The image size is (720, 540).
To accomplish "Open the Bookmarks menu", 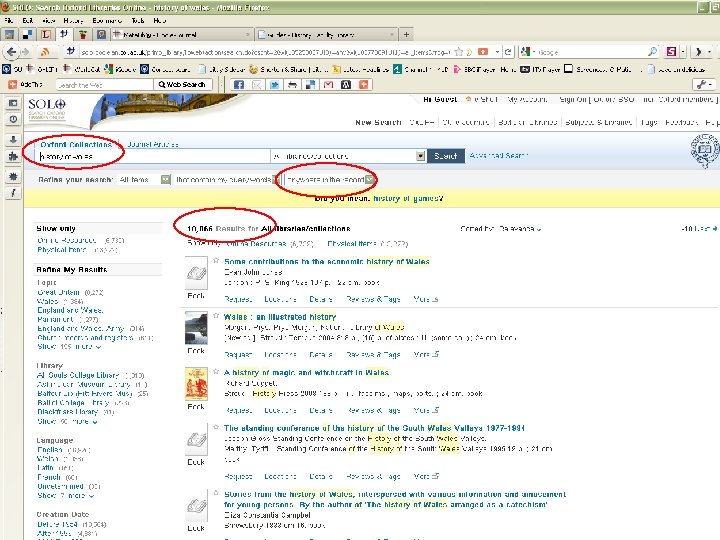I will (x=107, y=21).
